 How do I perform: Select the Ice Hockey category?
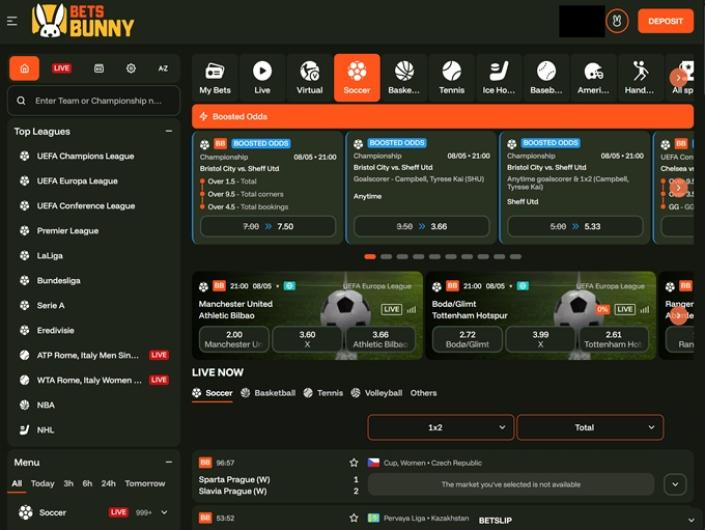click(499, 78)
